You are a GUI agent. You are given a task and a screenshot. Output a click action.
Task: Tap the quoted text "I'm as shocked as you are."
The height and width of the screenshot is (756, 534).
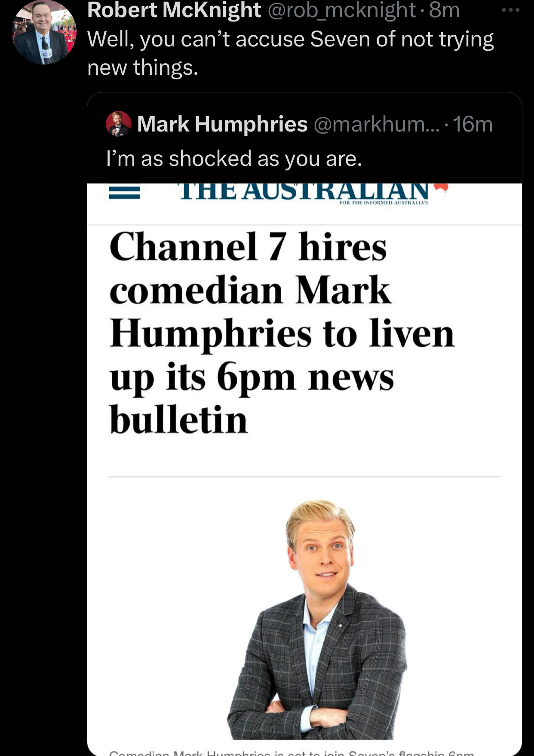(x=234, y=159)
